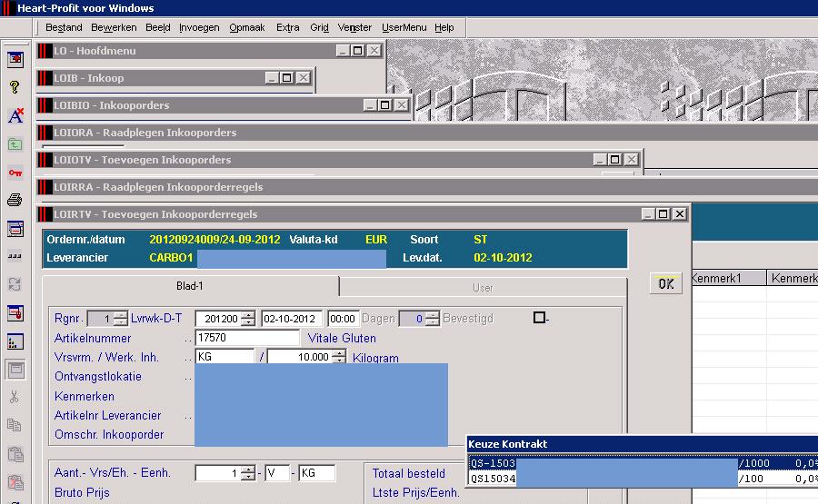The image size is (818, 504).
Task: Click the Lvrwk field containing 201200
Action: coord(219,319)
